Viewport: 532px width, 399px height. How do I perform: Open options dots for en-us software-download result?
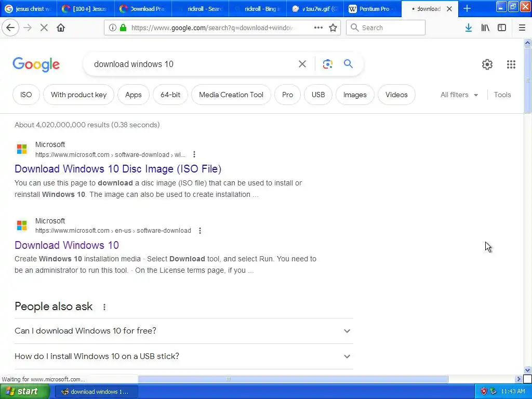(x=200, y=231)
